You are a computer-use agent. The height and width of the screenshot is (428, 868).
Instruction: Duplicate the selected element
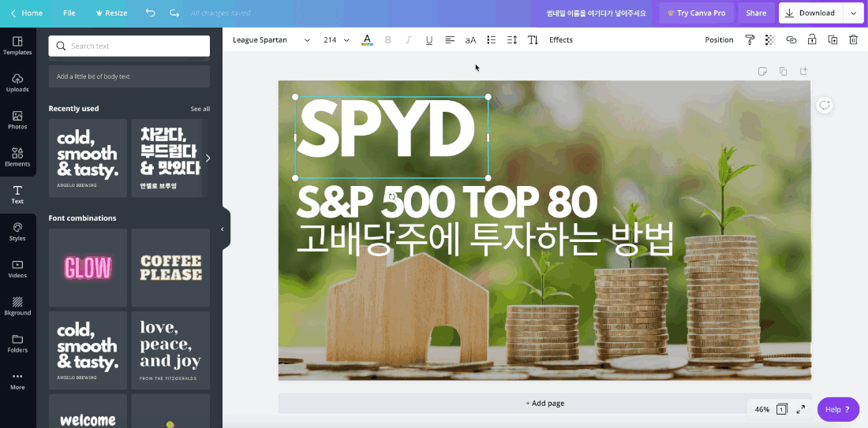[x=832, y=40]
